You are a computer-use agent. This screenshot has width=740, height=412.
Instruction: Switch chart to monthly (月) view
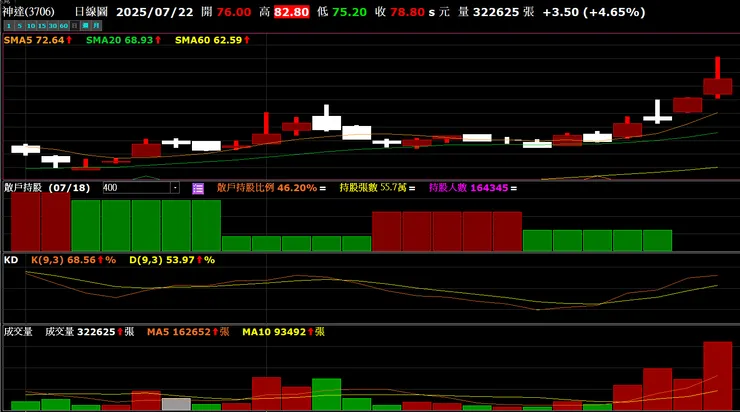[96, 25]
